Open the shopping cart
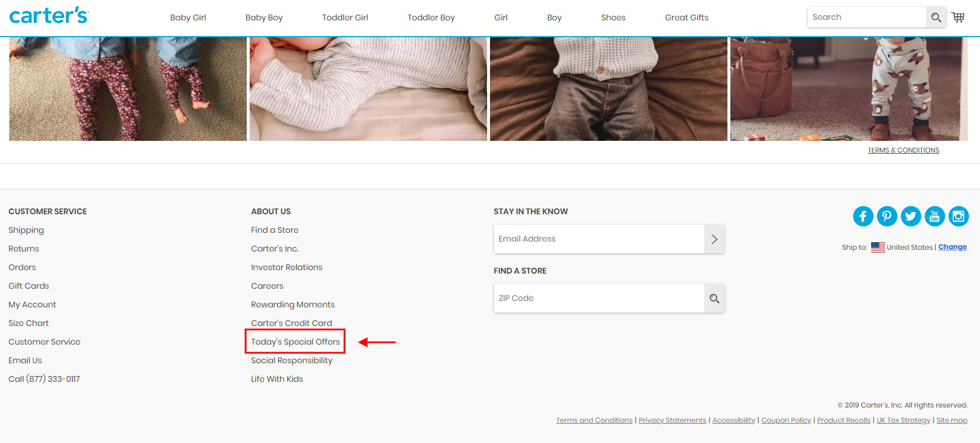980x443 pixels. [x=958, y=17]
